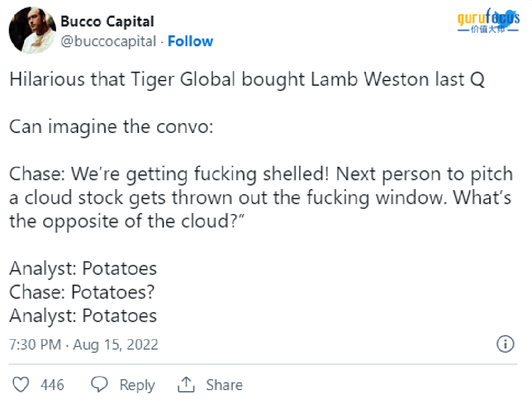Click the gurufocus logo watermark
This screenshot has width=532, height=401.
pos(488,20)
